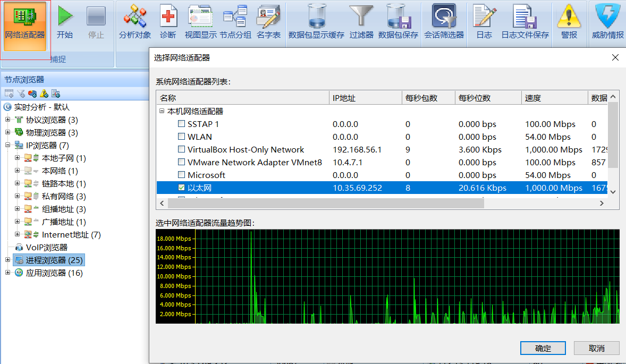Collapse IP浏览器 (7) node
This screenshot has height=364, width=626.
click(7, 145)
